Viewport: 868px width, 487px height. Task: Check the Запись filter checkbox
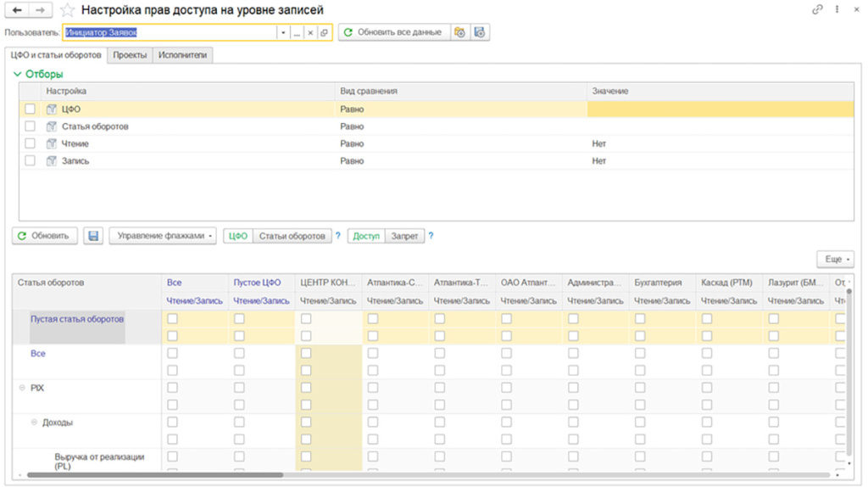click(31, 160)
